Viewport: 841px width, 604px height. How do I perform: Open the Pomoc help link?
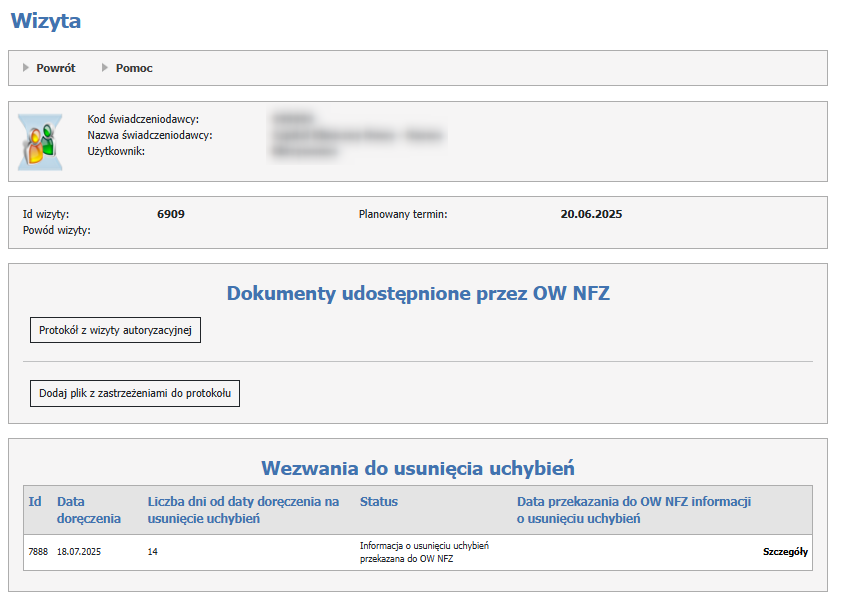tap(134, 68)
